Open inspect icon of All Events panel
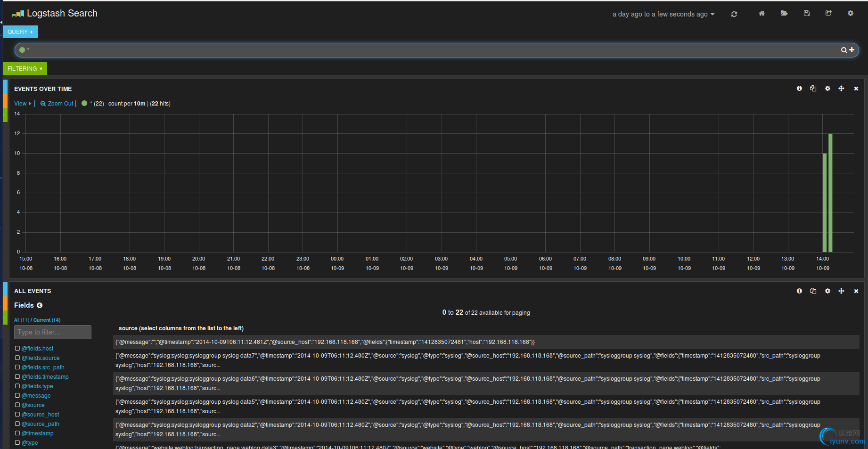Image resolution: width=868 pixels, height=449 pixels. coord(813,291)
